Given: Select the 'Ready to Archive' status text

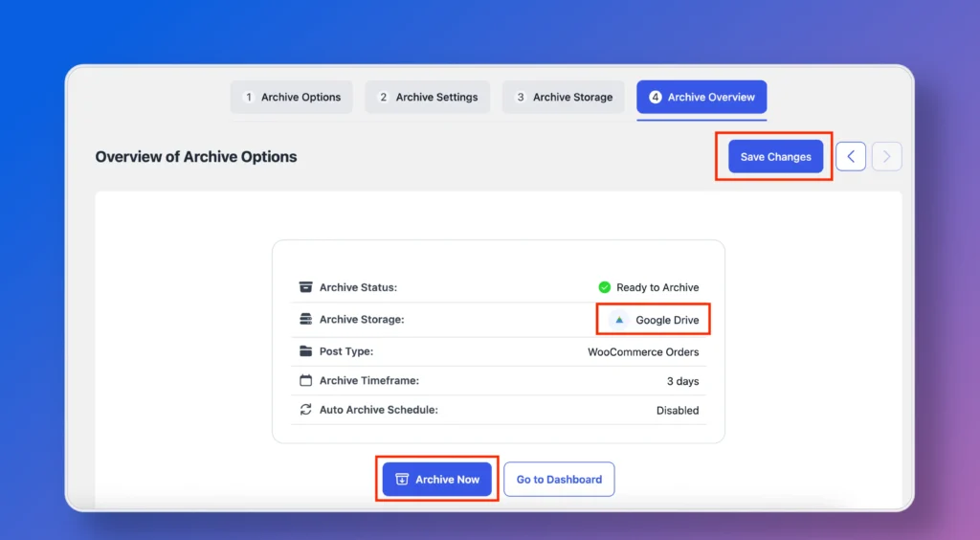Looking at the screenshot, I should pos(657,287).
